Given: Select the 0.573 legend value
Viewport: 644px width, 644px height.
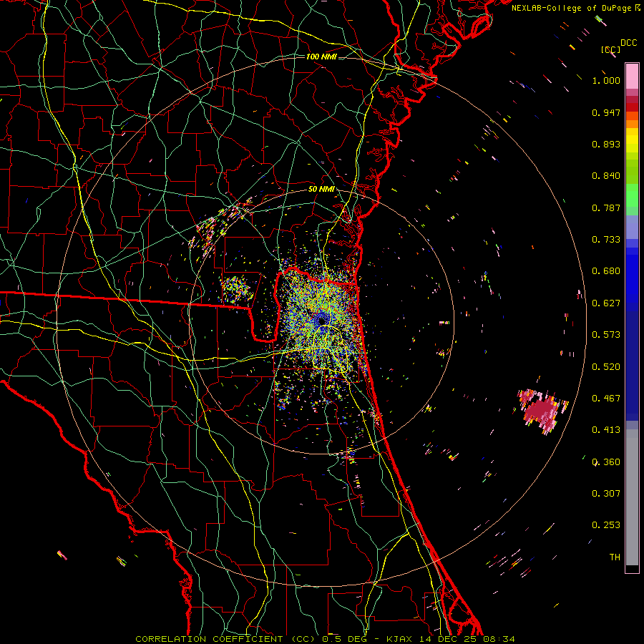Looking at the screenshot, I should 606,335.
